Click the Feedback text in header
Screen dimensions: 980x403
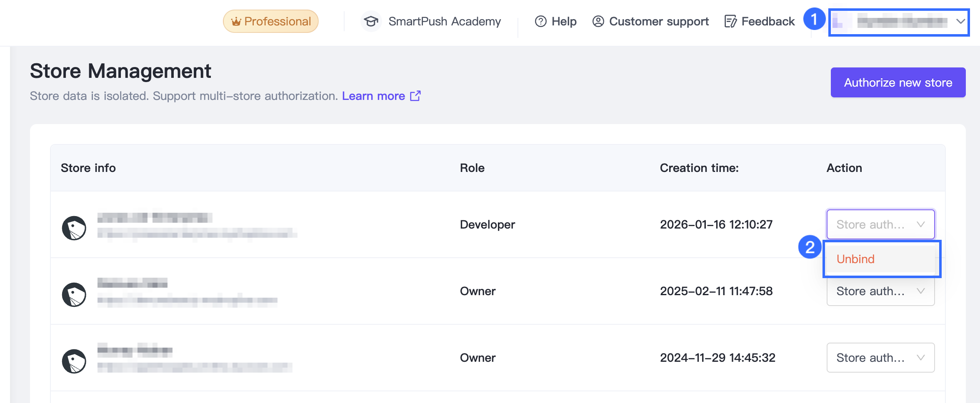click(x=768, y=21)
